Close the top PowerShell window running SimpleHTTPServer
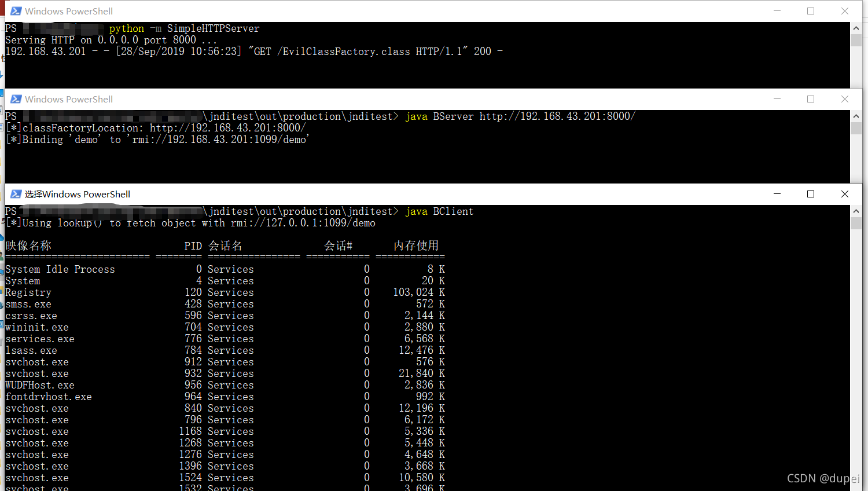 coord(845,11)
